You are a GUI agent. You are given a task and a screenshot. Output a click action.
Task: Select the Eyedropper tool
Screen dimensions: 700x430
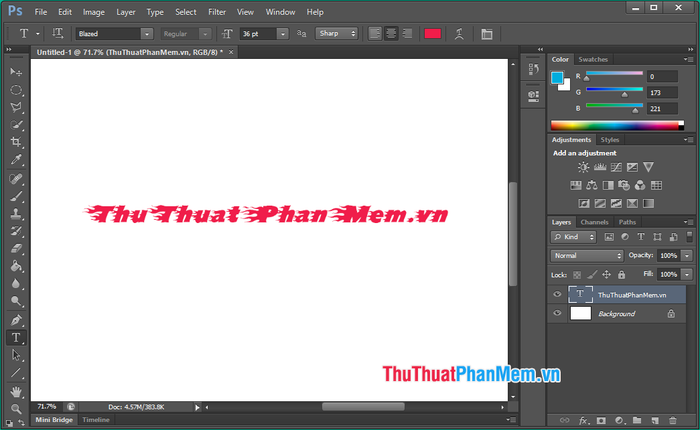(16, 160)
